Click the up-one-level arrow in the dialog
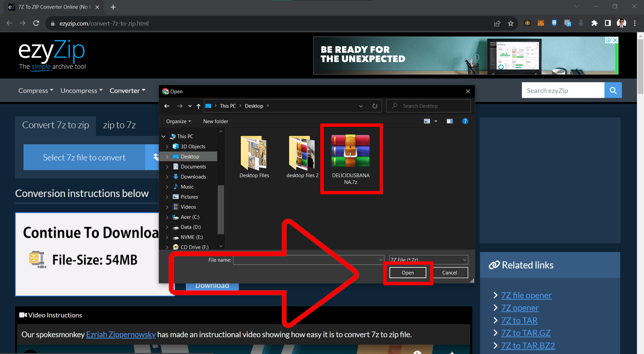This screenshot has width=644, height=354. tap(198, 106)
